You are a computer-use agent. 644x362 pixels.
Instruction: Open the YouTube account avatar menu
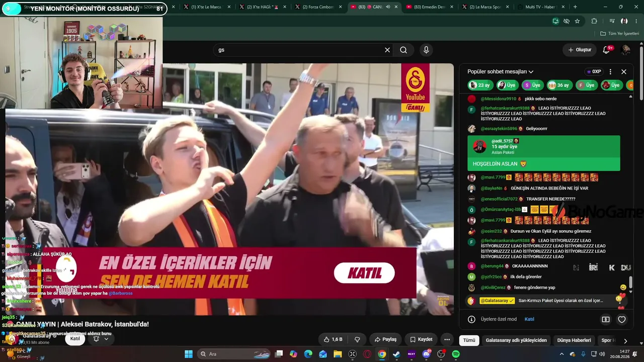point(626,50)
